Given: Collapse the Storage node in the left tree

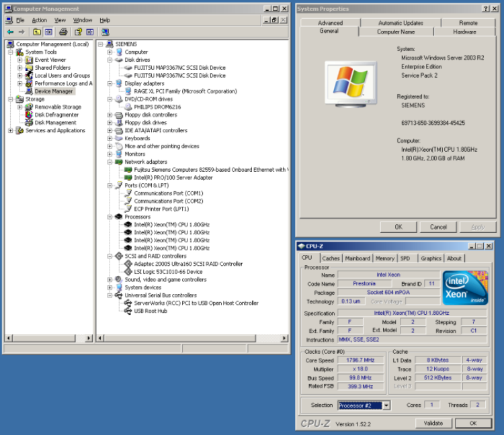Looking at the screenshot, I should pyautogui.click(x=11, y=99).
